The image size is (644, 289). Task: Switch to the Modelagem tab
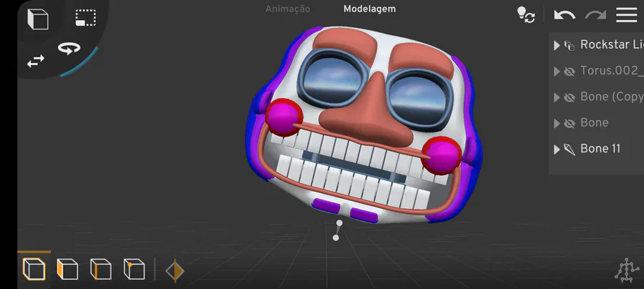click(370, 9)
